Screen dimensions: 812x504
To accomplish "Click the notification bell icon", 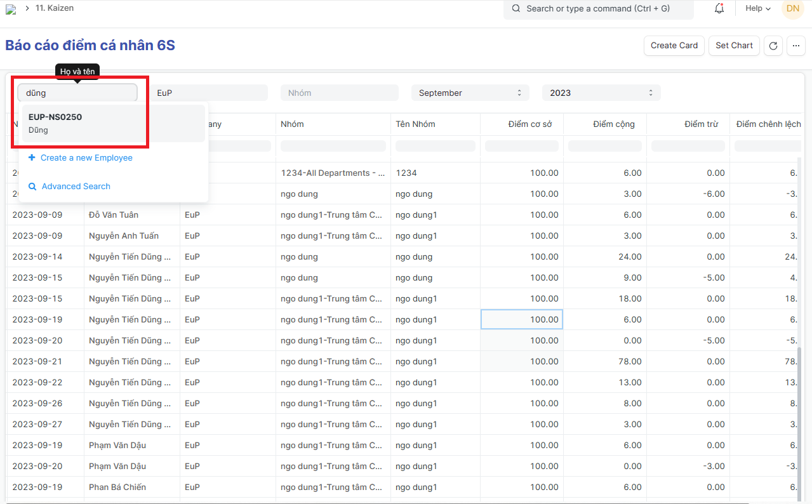I will [x=719, y=9].
